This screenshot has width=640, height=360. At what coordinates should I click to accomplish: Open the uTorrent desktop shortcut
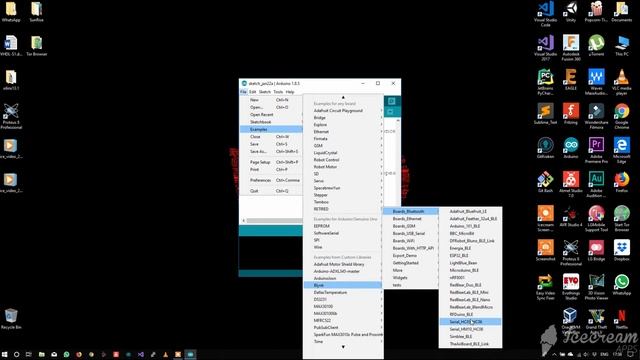[x=596, y=46]
